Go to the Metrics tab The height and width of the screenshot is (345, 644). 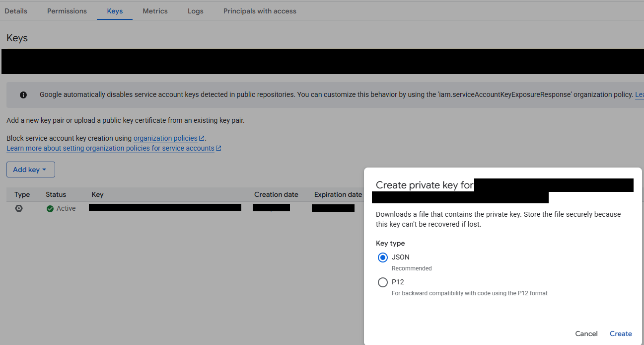tap(155, 11)
